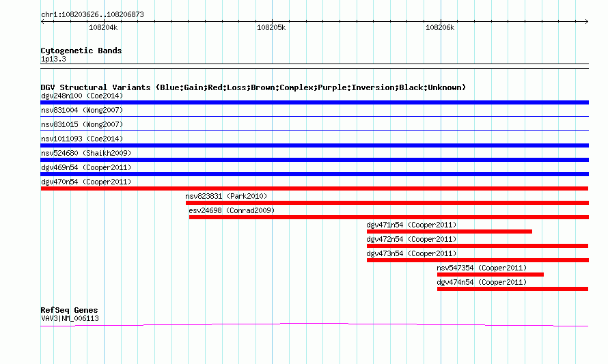
Task: Click the right arrow of the ruler
Action: pyautogui.click(x=586, y=21)
